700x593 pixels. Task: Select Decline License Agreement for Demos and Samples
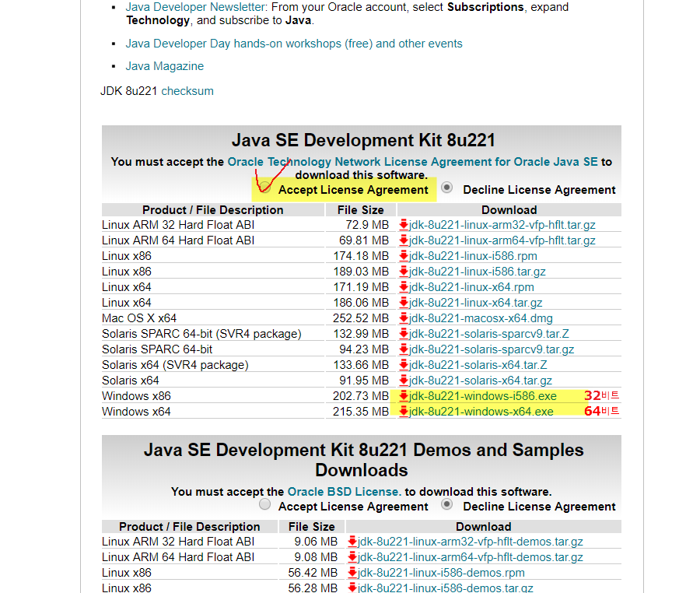point(446,504)
